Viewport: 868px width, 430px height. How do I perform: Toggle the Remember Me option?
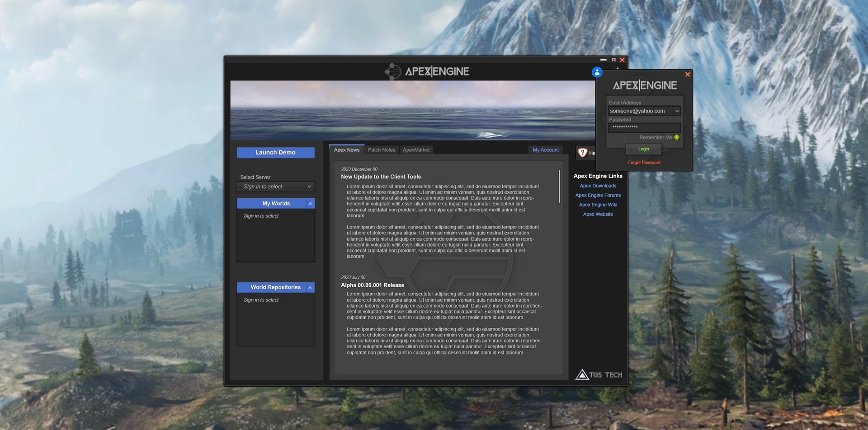click(677, 137)
